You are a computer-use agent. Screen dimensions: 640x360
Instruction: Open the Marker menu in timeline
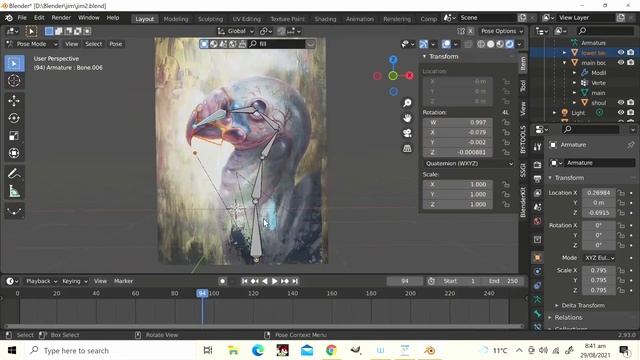coord(123,281)
